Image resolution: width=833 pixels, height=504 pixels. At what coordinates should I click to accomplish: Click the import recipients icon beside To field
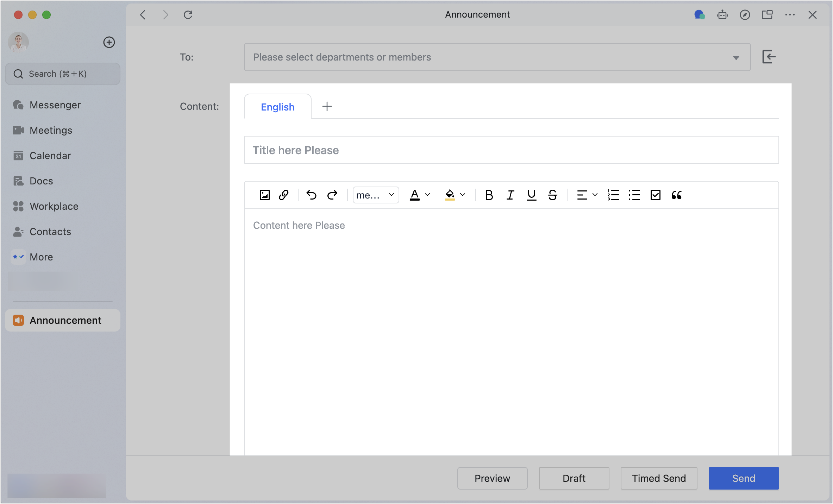pyautogui.click(x=769, y=57)
